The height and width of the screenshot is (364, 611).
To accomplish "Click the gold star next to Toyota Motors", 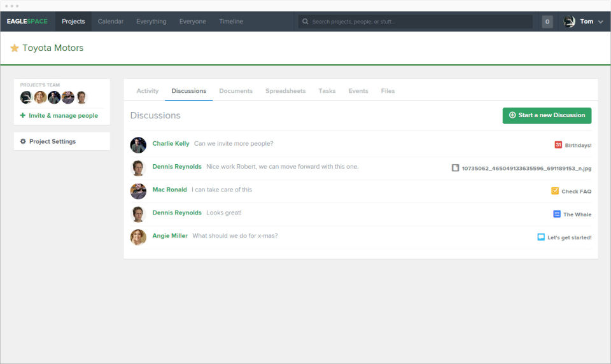I will [x=15, y=48].
